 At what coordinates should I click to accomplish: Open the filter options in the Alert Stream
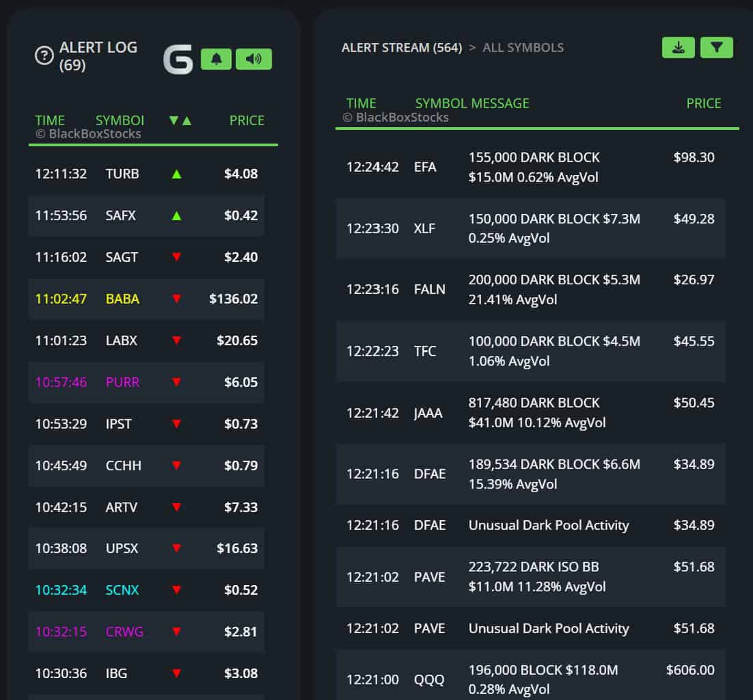coord(717,47)
